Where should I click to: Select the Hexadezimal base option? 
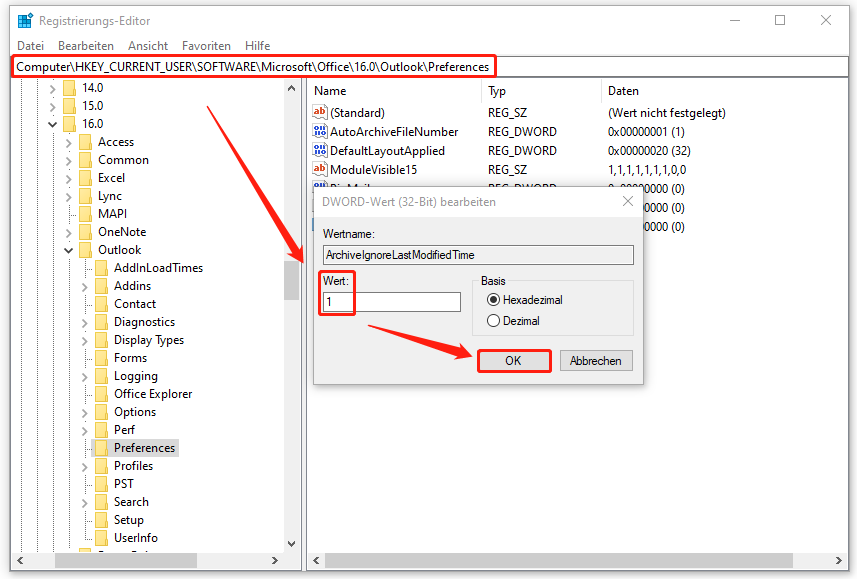[493, 300]
